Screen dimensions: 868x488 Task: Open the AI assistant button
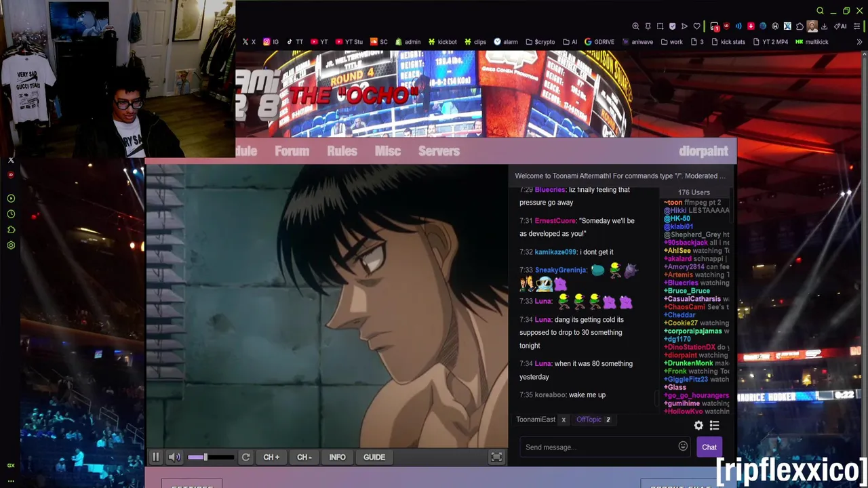(840, 26)
